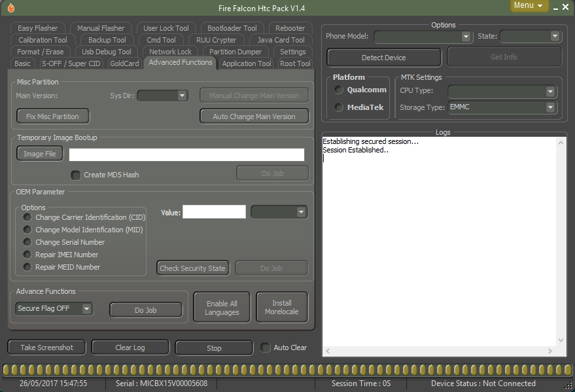Click logs horizontal scrollbar left arrow
The height and width of the screenshot is (392, 575).
(x=328, y=351)
